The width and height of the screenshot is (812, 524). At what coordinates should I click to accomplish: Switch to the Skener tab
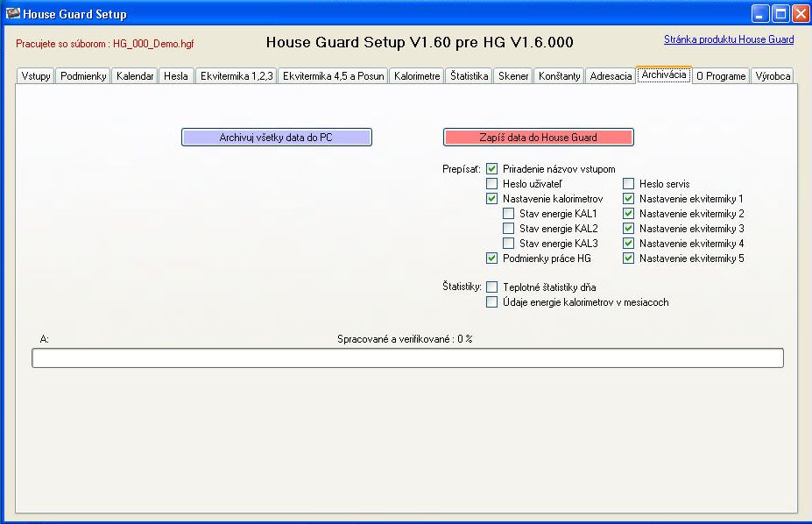tap(513, 76)
